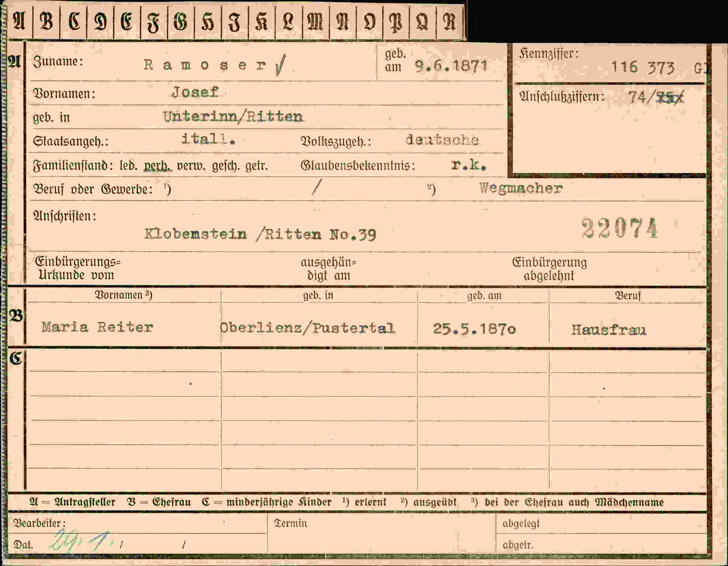The width and height of the screenshot is (728, 566).
Task: Click the 'Termin' label
Action: (x=290, y=523)
